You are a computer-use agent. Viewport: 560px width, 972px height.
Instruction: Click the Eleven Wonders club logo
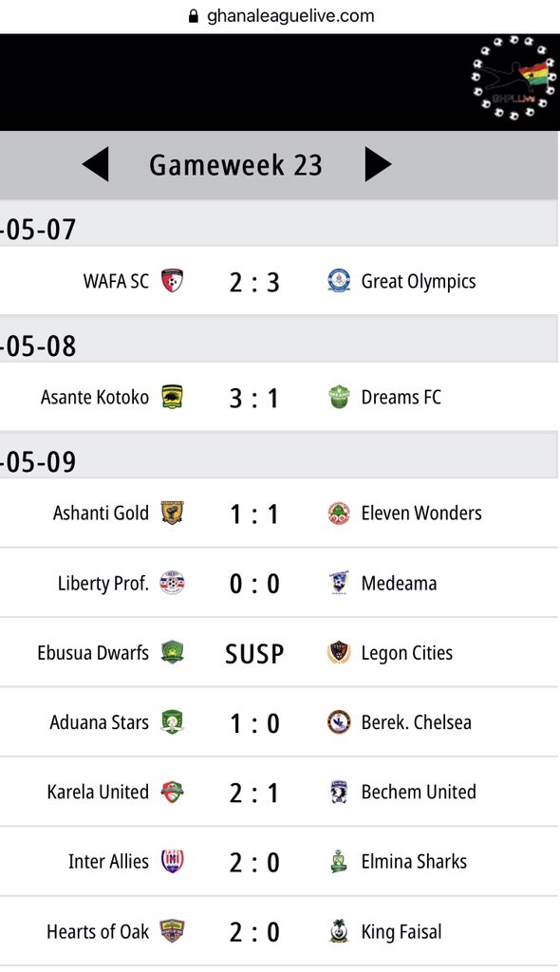pyautogui.click(x=339, y=513)
